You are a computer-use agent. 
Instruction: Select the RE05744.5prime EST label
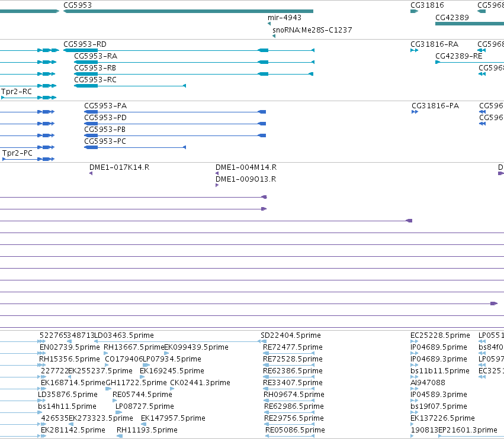coord(142,395)
